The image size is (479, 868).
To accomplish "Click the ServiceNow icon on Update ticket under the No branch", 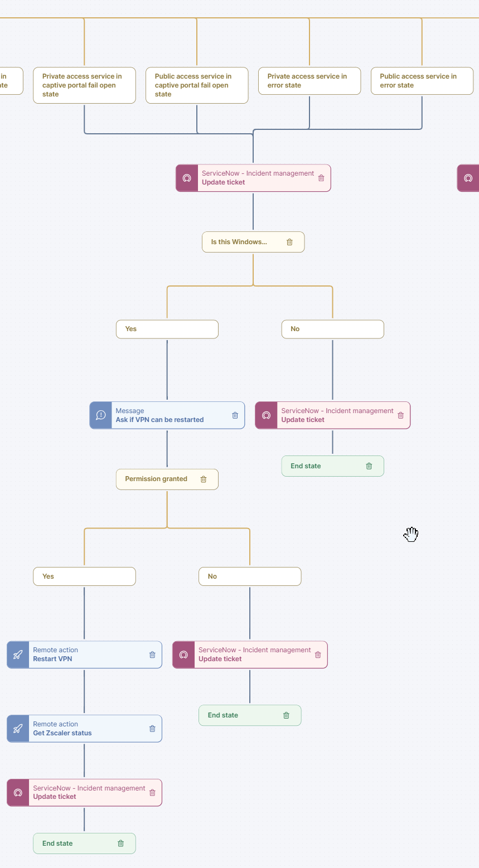I will click(267, 415).
